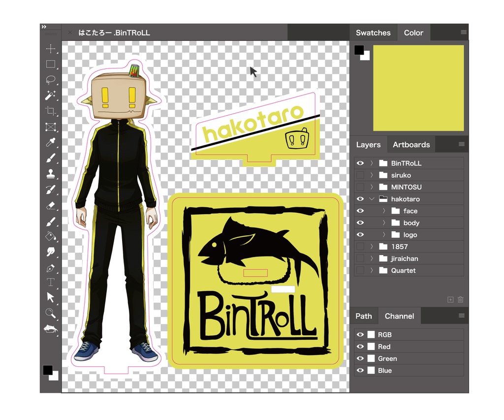The width and height of the screenshot is (504, 420).
Task: Create a new layer with the plus button
Action: click(450, 299)
